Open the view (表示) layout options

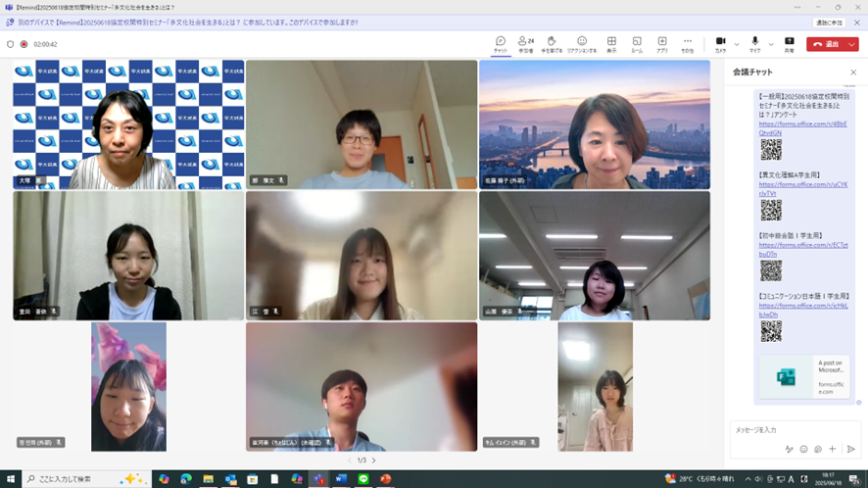611,43
